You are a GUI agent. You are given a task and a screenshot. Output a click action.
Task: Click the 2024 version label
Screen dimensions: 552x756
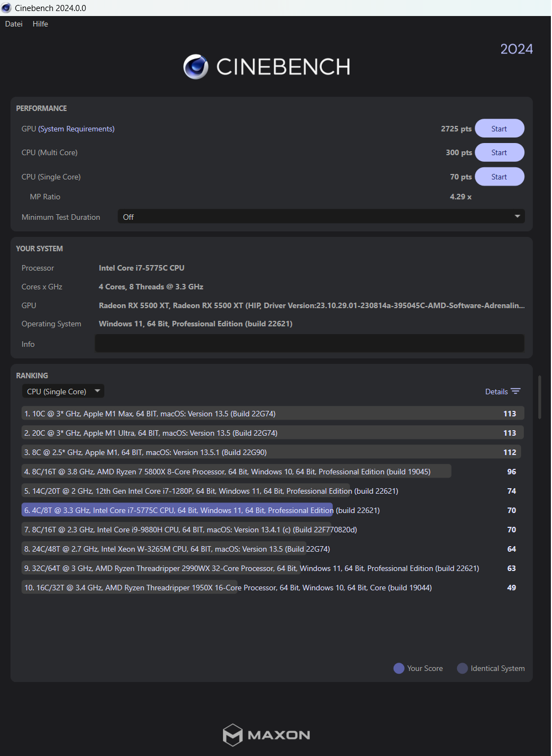pos(517,49)
